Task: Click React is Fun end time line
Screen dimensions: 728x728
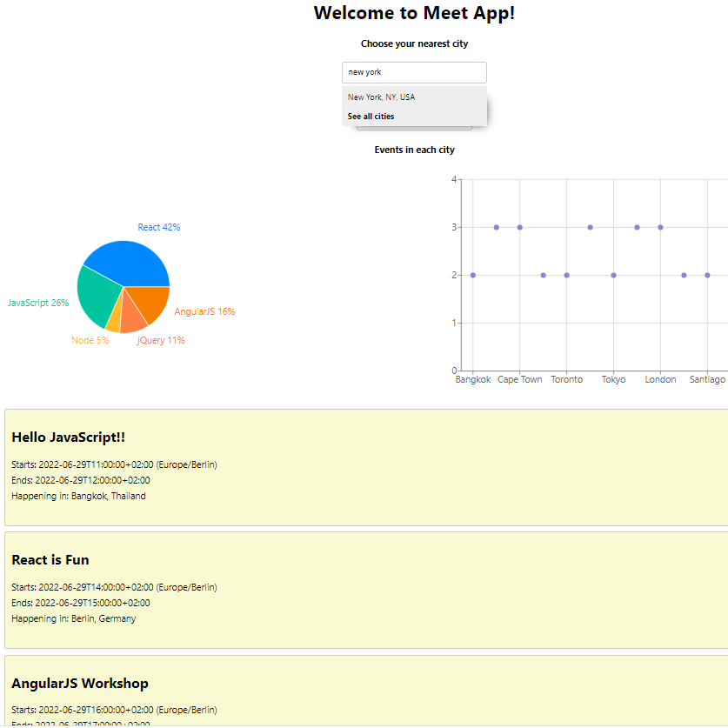Action: pyautogui.click(x=81, y=603)
